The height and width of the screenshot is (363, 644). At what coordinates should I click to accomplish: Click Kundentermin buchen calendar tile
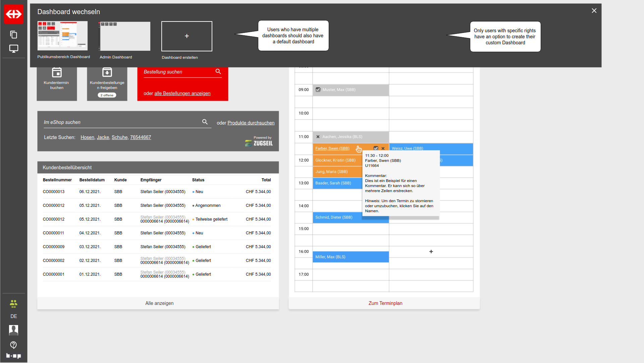click(57, 81)
